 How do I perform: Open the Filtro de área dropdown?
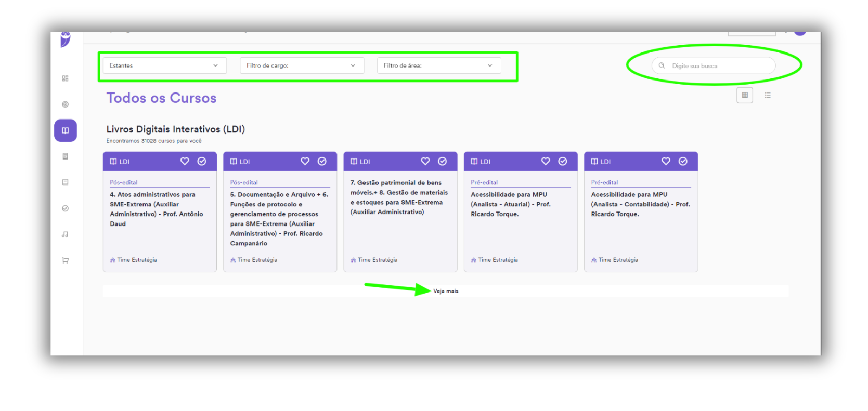439,65
